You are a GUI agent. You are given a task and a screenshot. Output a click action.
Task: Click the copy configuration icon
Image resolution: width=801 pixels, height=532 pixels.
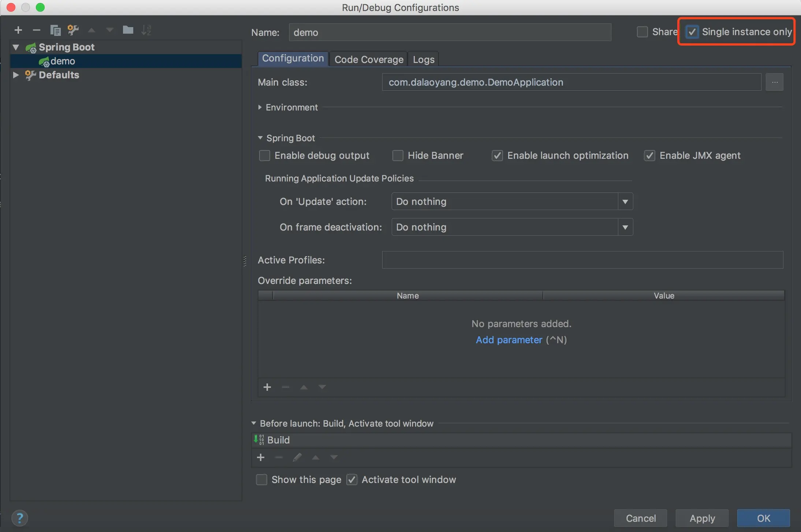(55, 30)
